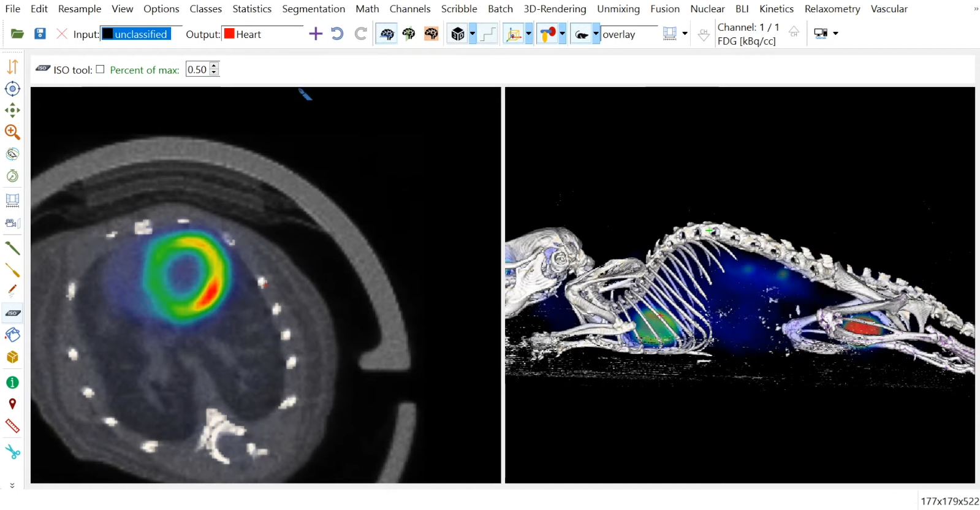980x510 pixels.
Task: Click the 3D cube rendering icon
Action: coord(458,34)
